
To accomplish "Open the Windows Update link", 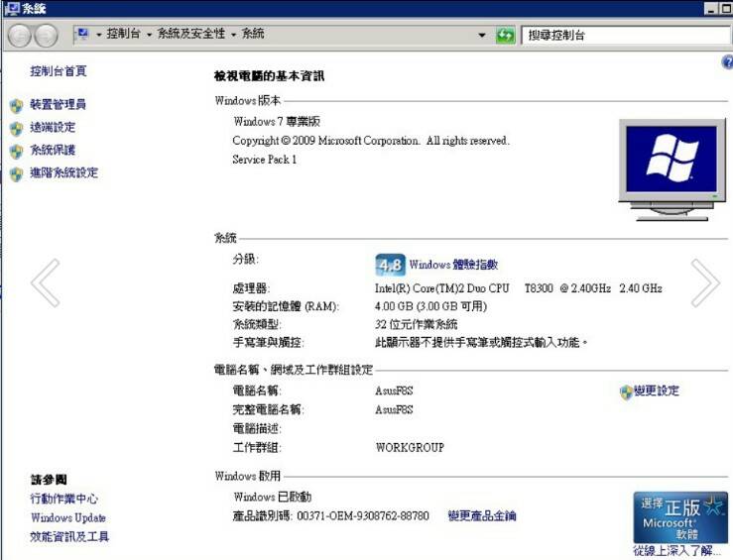I will pyautogui.click(x=68, y=518).
